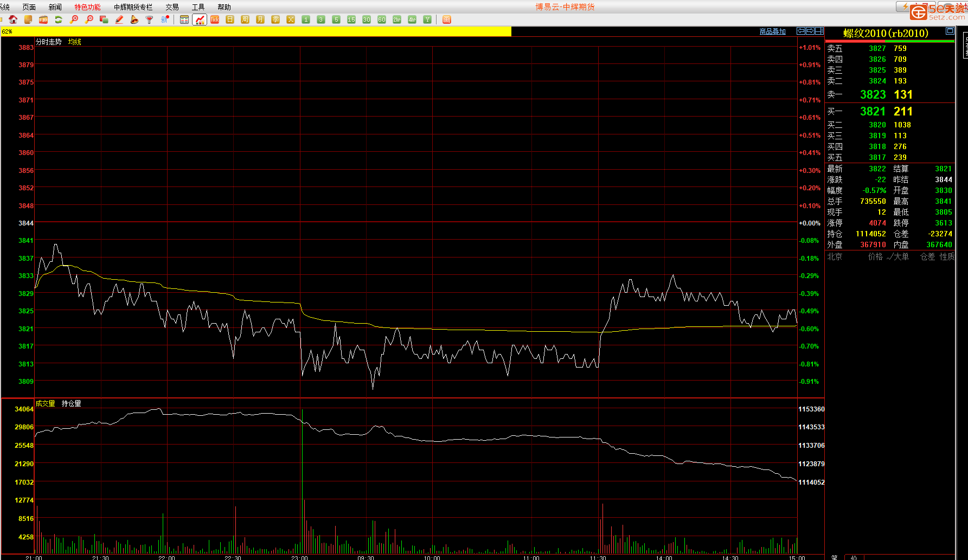The width and height of the screenshot is (968, 560).
Task: Go to previous contract with left arrow
Action: [800, 31]
